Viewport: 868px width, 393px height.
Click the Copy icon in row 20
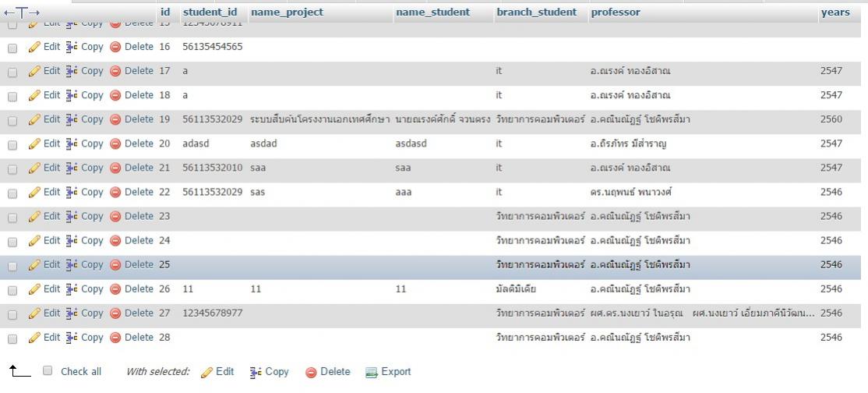coord(72,144)
